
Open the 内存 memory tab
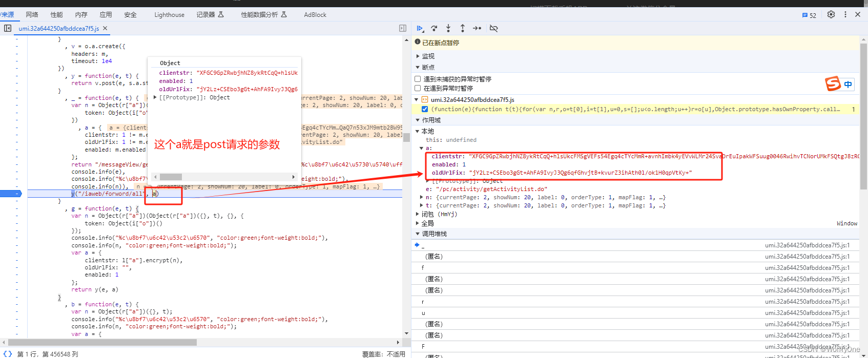[x=81, y=14]
